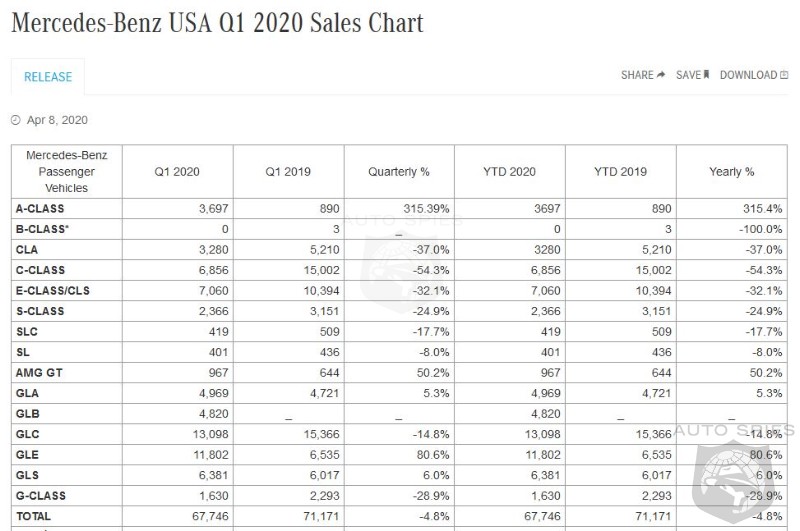Select the G-CLASS row label
Image resolution: width=800 pixels, height=531 pixels.
pos(41,496)
